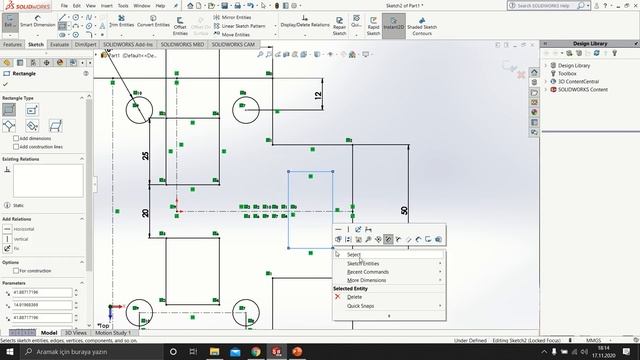The image size is (640, 360).
Task: Click the Repair Sketch tool
Action: [339, 26]
